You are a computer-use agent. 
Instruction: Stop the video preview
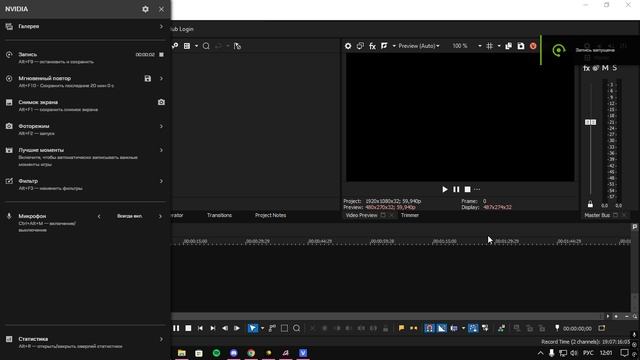(468, 189)
